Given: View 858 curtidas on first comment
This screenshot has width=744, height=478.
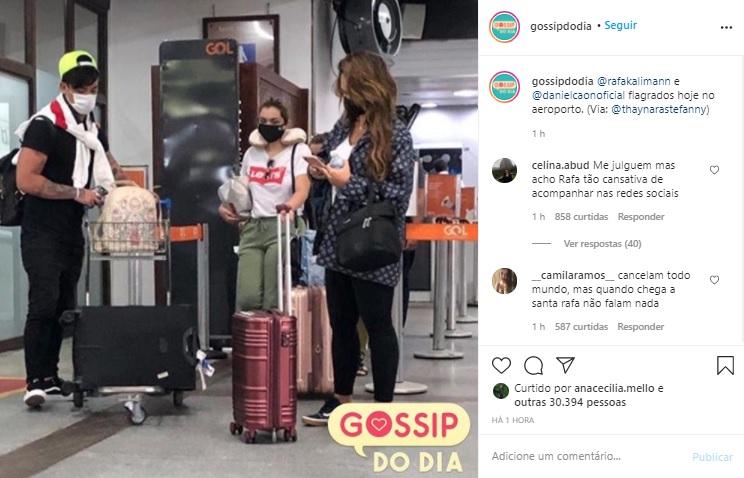Looking at the screenshot, I should coord(581,216).
